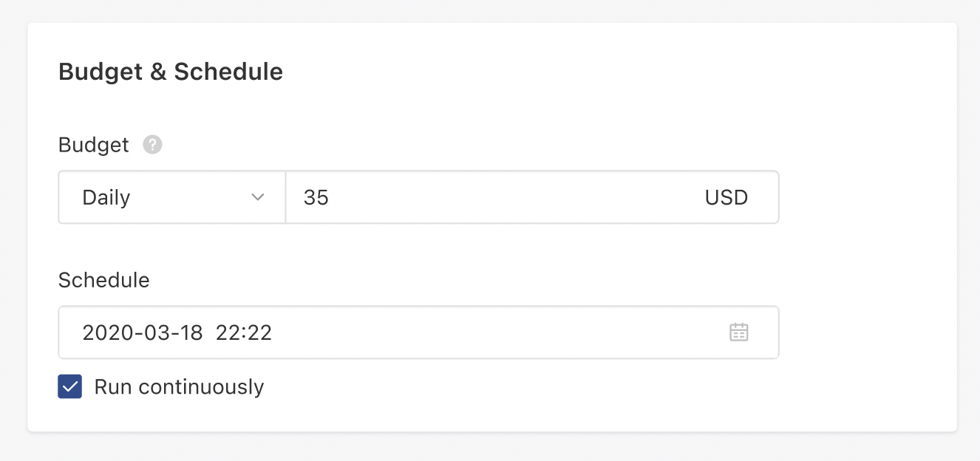Open the Daily budget type dropdown
The height and width of the screenshot is (461, 980).
pos(171,197)
